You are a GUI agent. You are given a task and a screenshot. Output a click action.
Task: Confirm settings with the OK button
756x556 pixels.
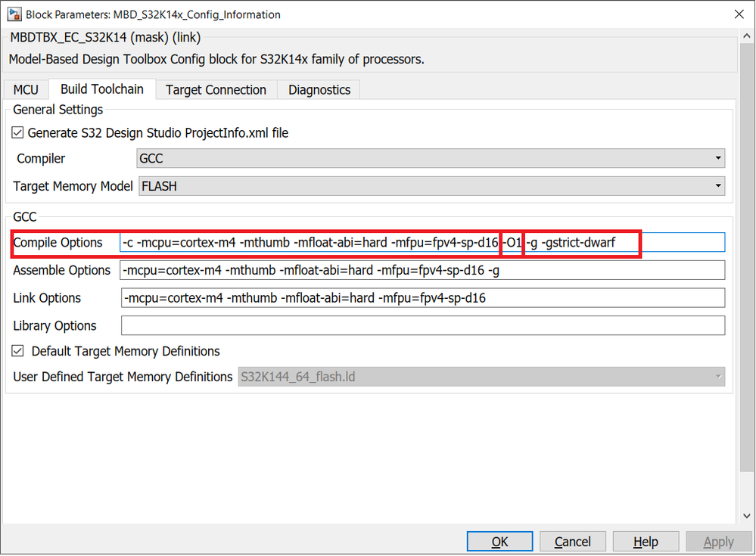pos(499,542)
